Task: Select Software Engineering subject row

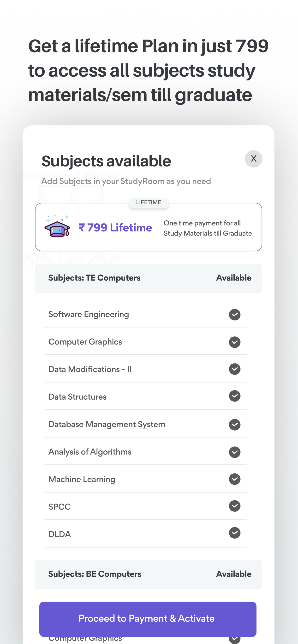Action: point(145,315)
